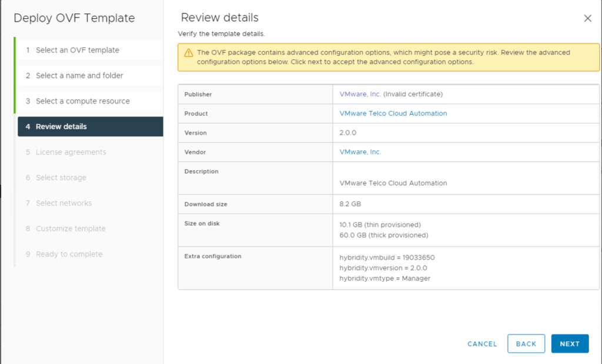This screenshot has width=602, height=364.
Task: Click the Version value 2.0.0
Action: [x=348, y=133]
